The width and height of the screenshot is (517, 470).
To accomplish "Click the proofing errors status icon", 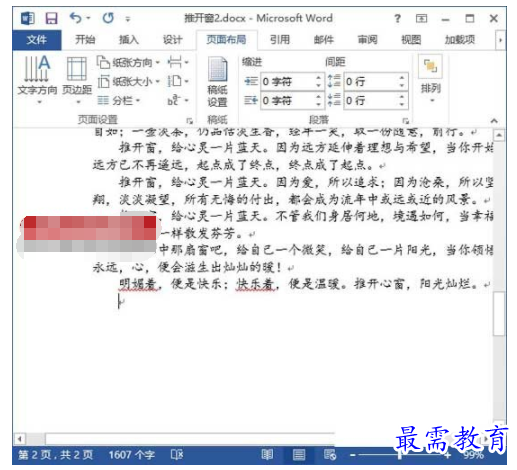I will 177,454.
